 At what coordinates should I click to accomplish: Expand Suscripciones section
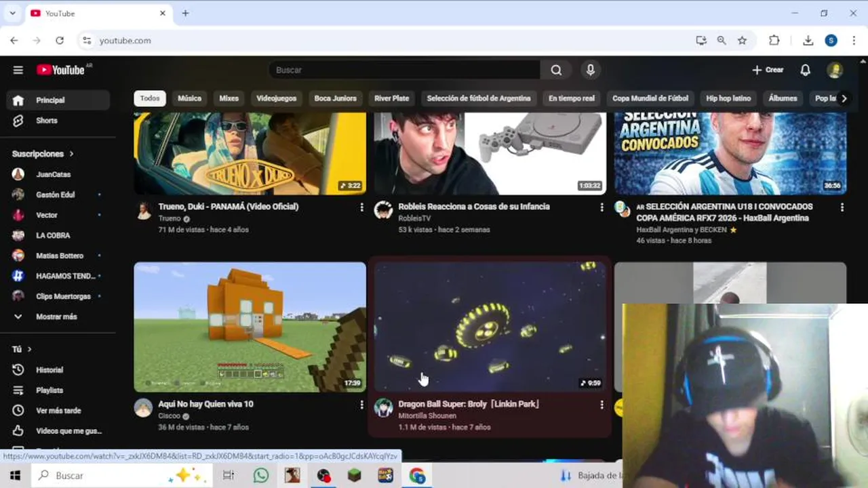click(43, 154)
